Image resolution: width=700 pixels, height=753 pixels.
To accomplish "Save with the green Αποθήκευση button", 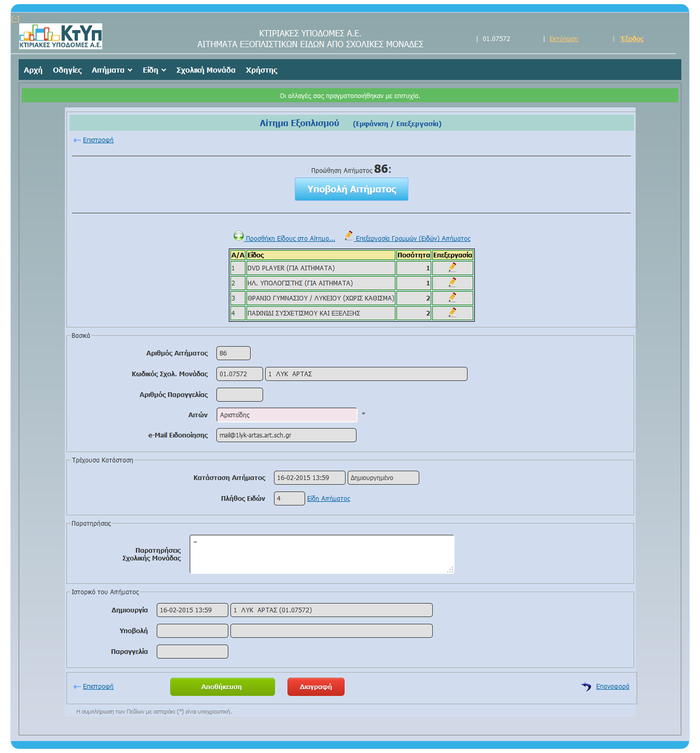I will click(x=223, y=687).
